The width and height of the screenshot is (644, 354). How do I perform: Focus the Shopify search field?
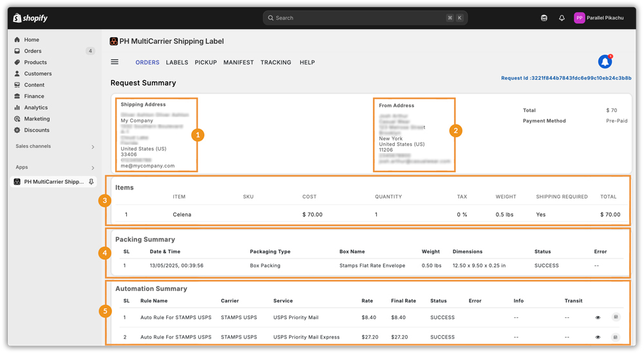pos(365,17)
